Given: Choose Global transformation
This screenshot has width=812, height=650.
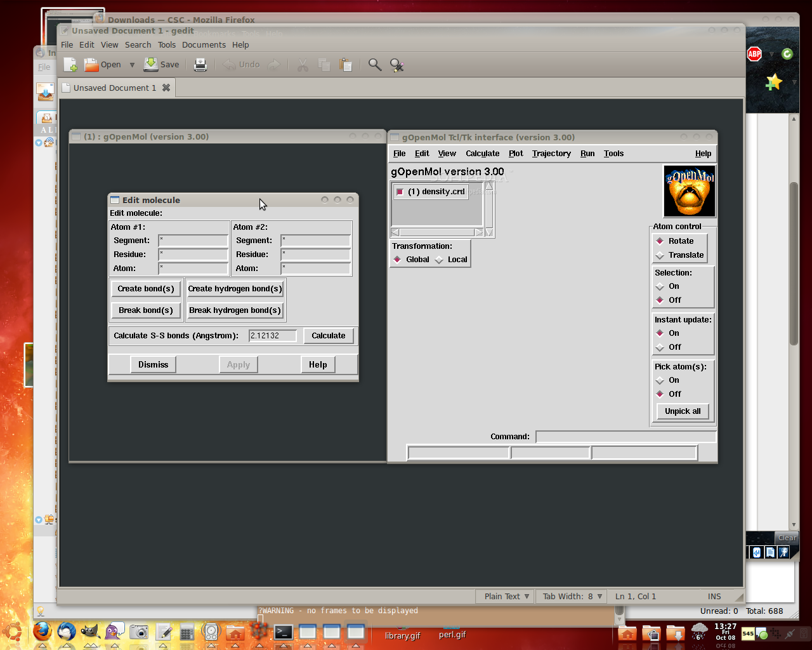Looking at the screenshot, I should click(x=411, y=260).
